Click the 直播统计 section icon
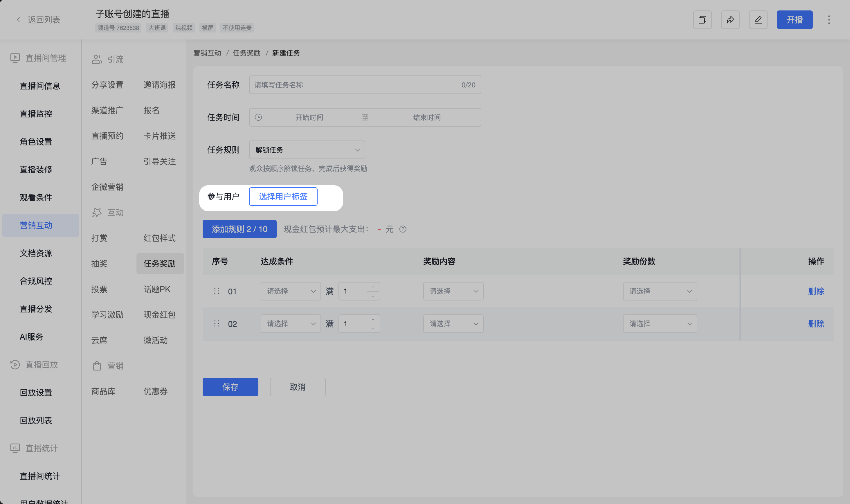The image size is (850, 504). 15,448
